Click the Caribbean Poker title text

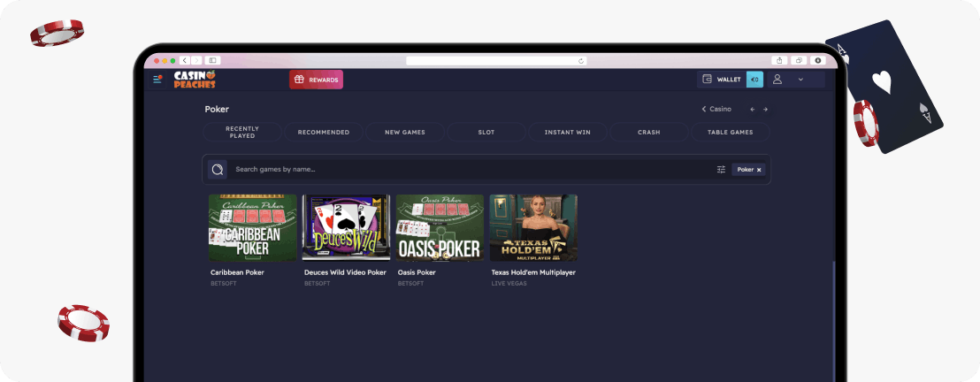coord(238,272)
